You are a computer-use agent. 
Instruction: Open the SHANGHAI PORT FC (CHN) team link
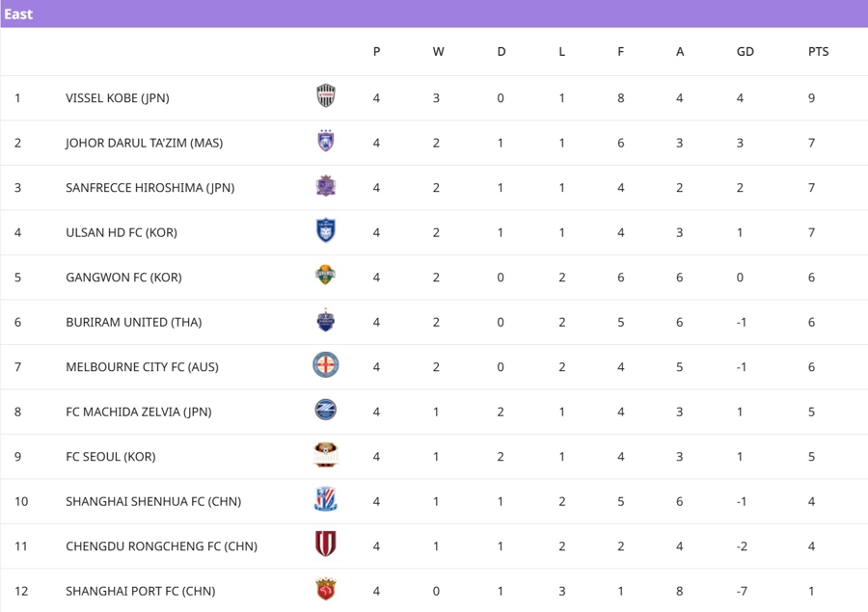click(141, 591)
